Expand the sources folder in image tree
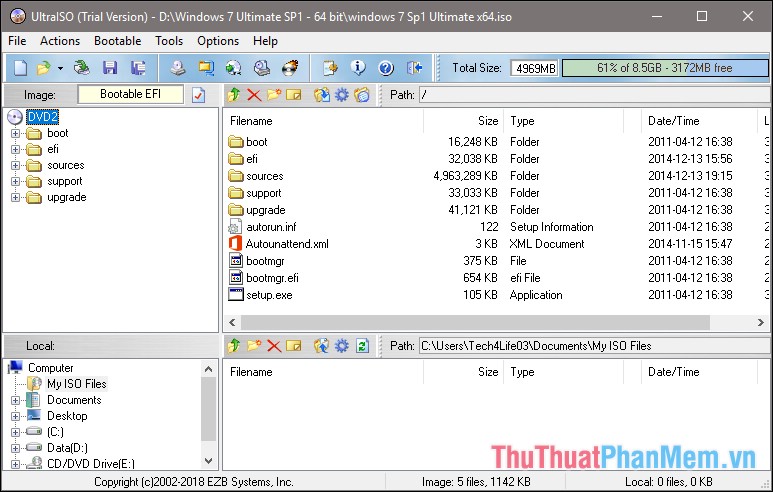Viewport: 773px width, 492px height. pos(15,166)
